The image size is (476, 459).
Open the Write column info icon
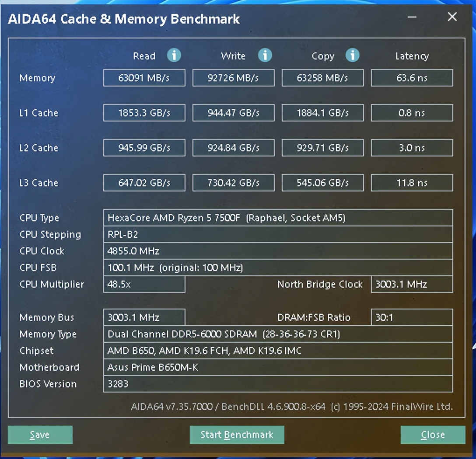[265, 55]
